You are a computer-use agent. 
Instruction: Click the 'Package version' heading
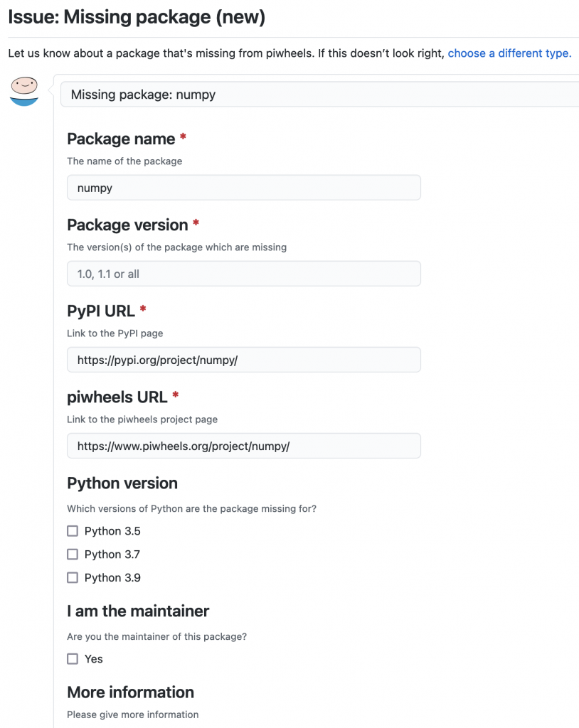point(127,225)
